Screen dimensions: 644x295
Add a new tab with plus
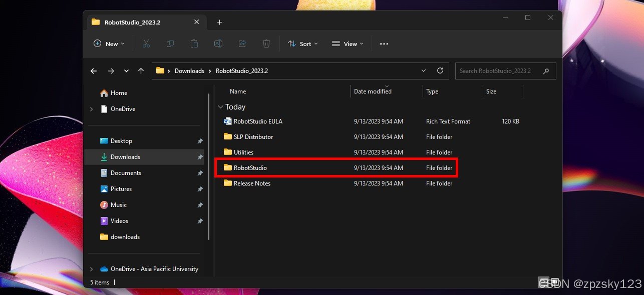[x=219, y=22]
